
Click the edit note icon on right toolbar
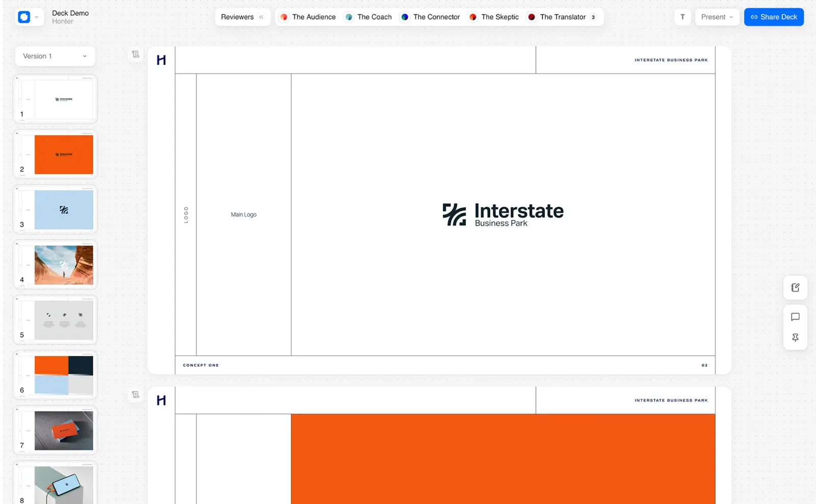point(795,287)
